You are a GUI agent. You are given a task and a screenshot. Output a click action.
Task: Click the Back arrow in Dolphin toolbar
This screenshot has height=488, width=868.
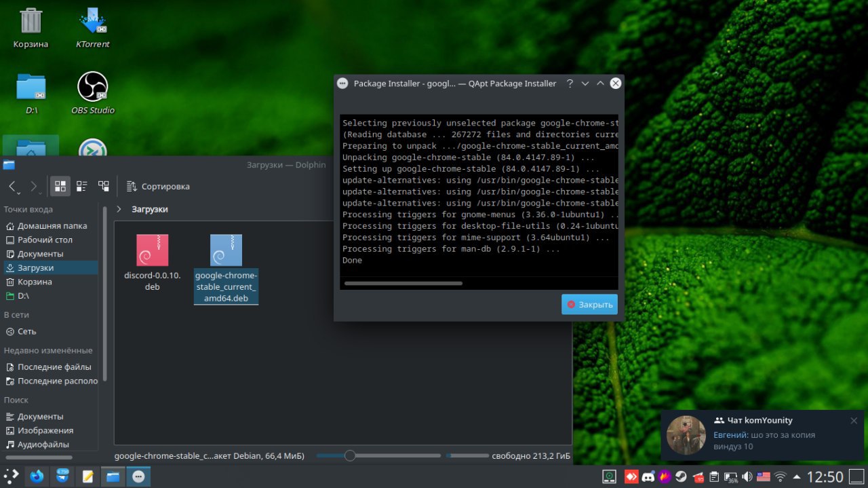click(x=13, y=186)
